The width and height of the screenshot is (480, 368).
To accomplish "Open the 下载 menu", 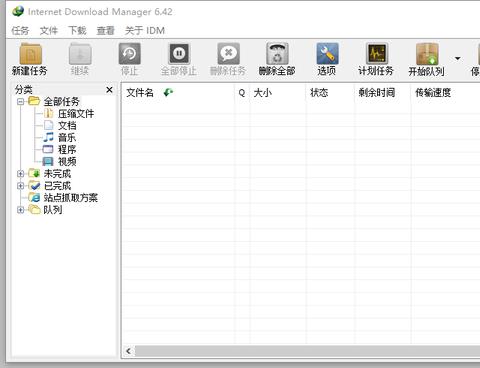I will click(x=77, y=31).
